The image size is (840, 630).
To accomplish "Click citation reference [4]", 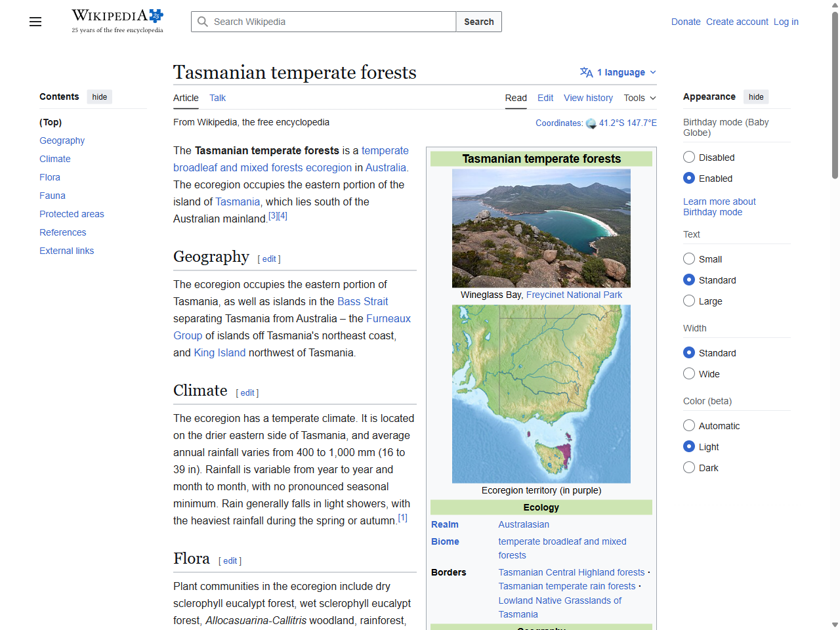I will pyautogui.click(x=283, y=216).
